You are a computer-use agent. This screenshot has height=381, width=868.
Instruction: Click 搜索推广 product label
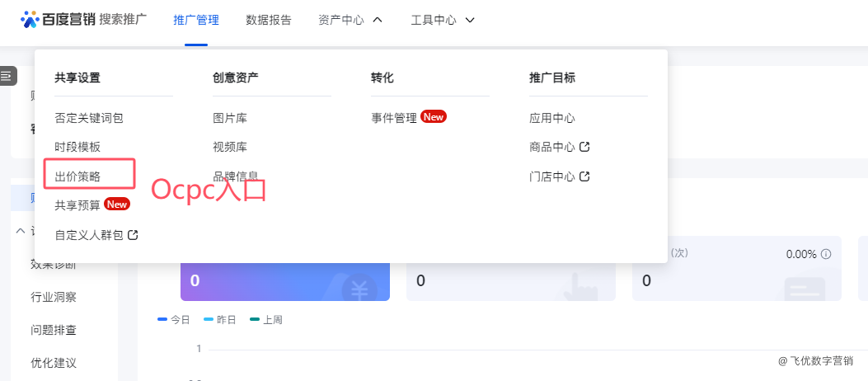pyautogui.click(x=123, y=20)
